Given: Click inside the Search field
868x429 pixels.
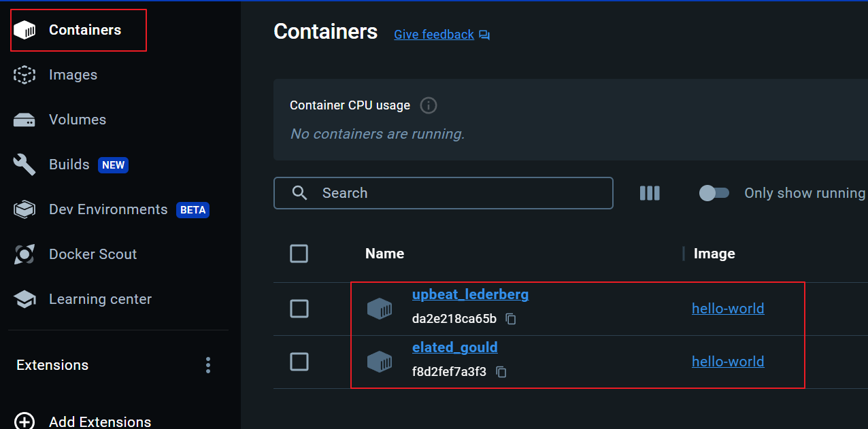Looking at the screenshot, I should coord(443,193).
